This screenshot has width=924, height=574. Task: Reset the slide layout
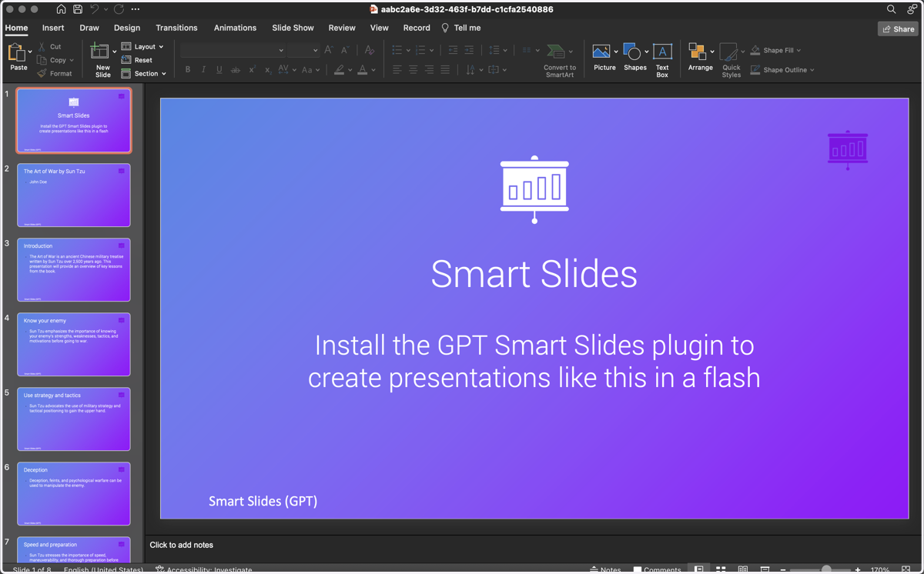(137, 60)
